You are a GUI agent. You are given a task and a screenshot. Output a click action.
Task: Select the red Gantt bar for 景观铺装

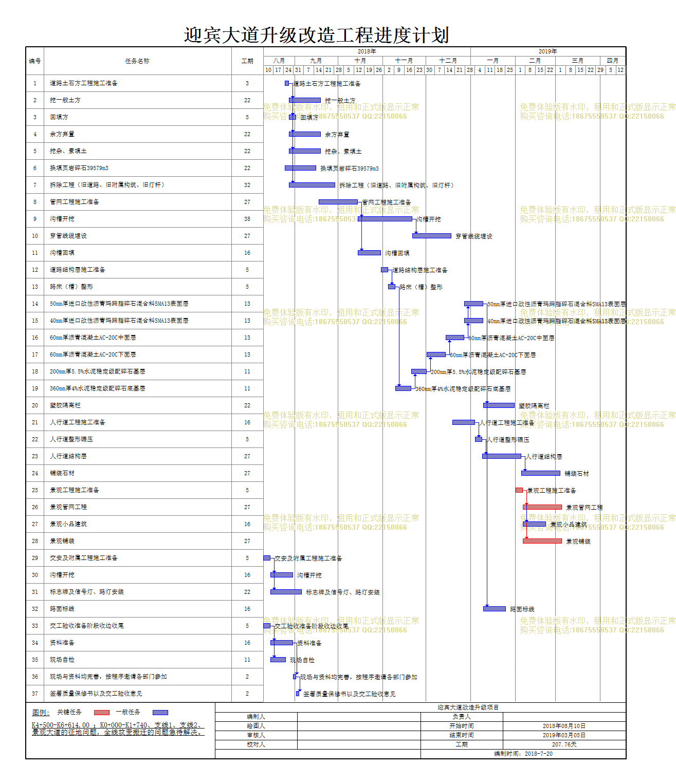pyautogui.click(x=542, y=541)
